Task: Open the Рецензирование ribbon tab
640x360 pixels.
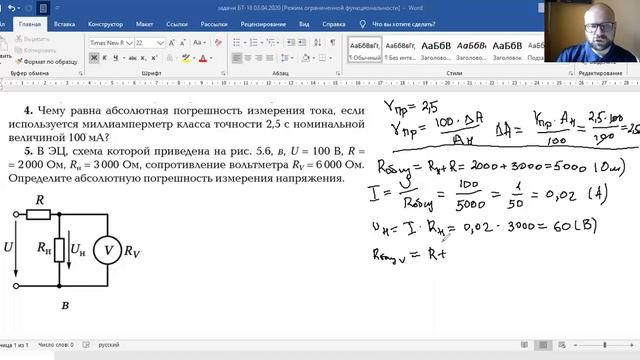Action: (x=263, y=24)
